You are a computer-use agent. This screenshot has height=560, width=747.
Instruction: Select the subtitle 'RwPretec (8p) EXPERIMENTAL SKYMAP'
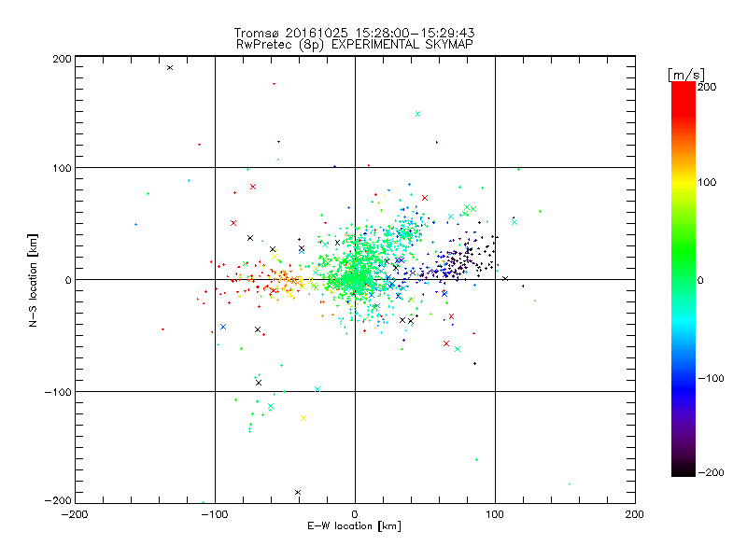tap(355, 45)
